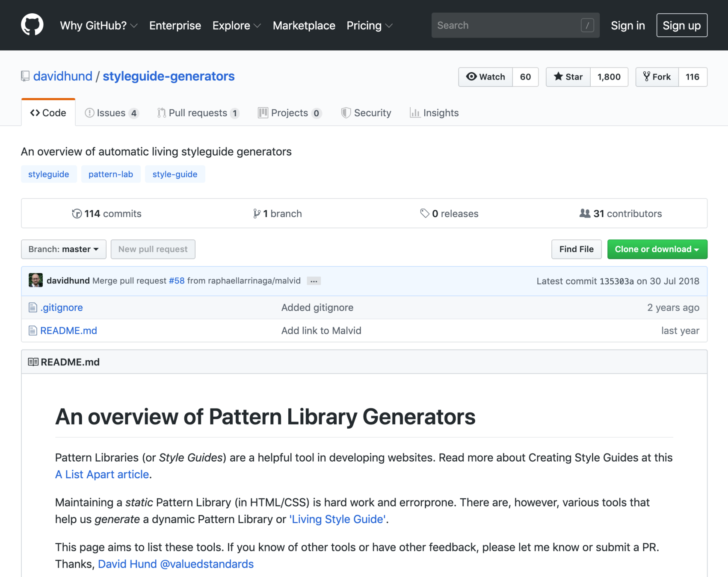This screenshot has width=728, height=577.
Task: Click the styleguide topic tag
Action: click(x=49, y=174)
